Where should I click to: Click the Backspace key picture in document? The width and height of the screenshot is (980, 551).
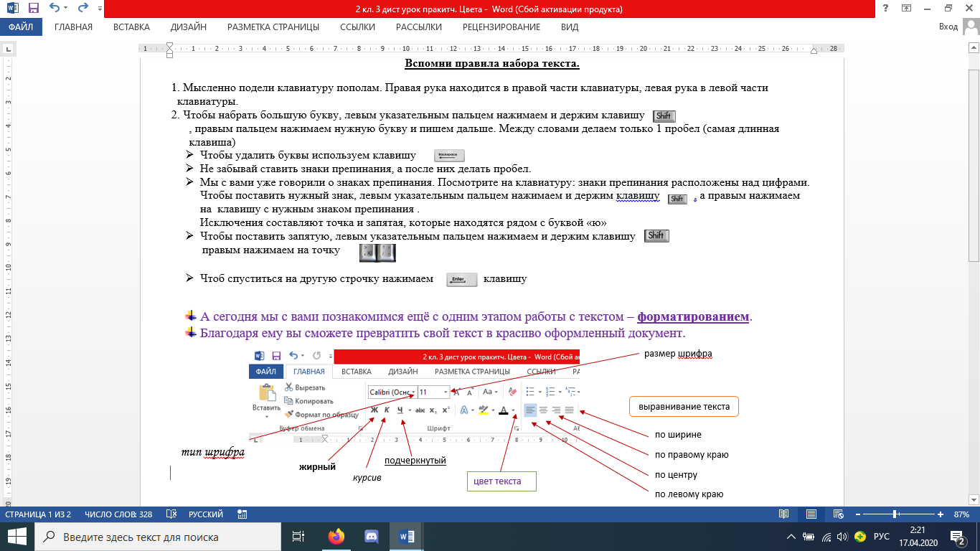(450, 156)
